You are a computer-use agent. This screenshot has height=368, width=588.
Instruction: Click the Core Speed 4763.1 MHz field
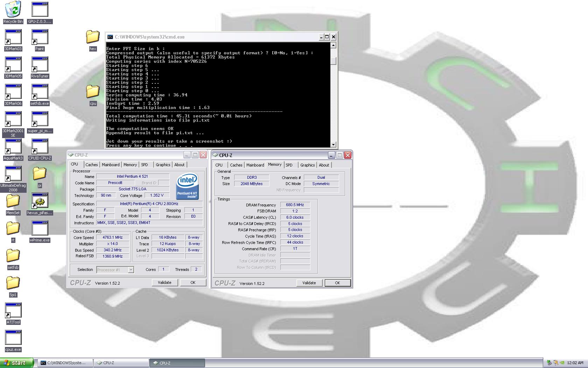pyautogui.click(x=113, y=238)
